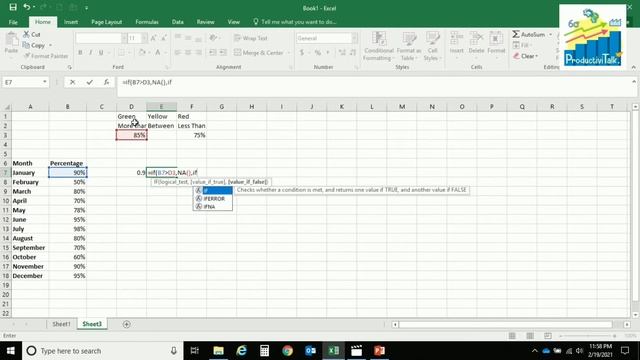Click the Save icon in the title bar
This screenshot has width=640, height=360.
(x=13, y=7)
